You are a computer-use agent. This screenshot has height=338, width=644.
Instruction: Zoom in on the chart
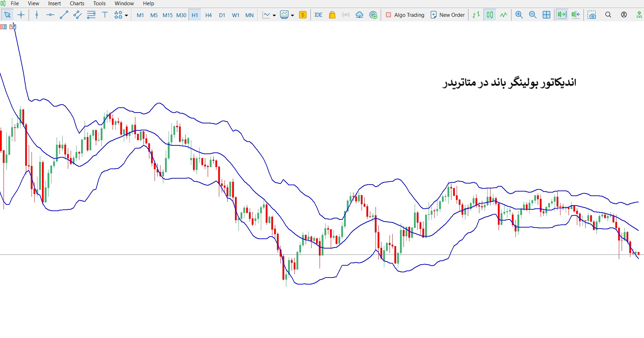point(519,15)
